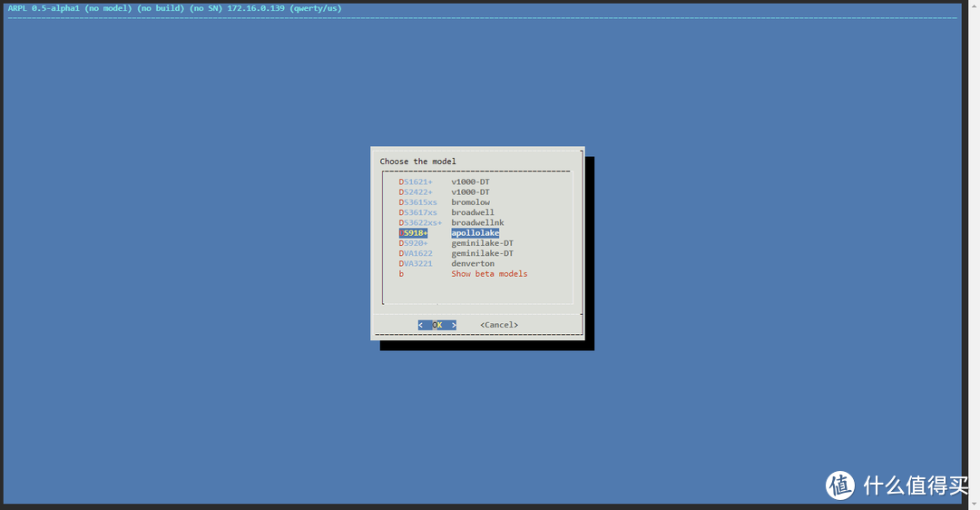980x510 pixels.
Task: Click the denverton platform label
Action: pos(473,263)
